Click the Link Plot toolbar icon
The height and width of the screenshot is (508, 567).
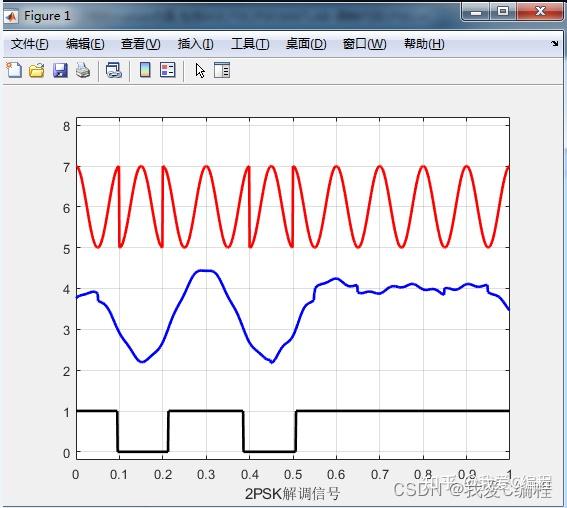[x=114, y=70]
